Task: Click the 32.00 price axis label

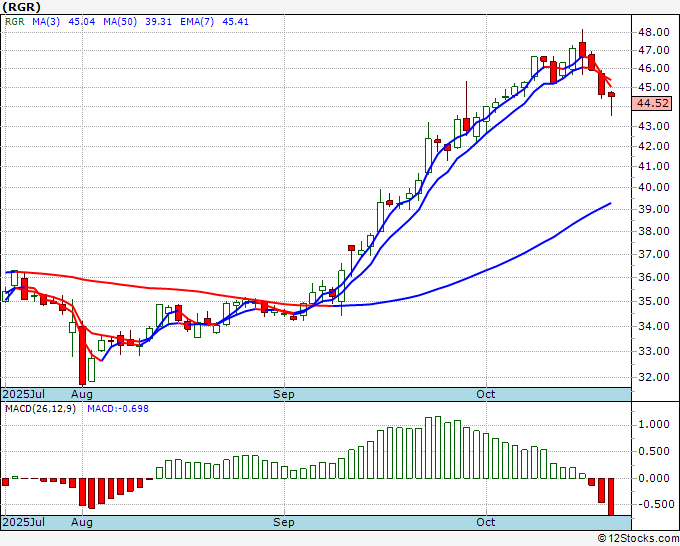Action: 654,378
